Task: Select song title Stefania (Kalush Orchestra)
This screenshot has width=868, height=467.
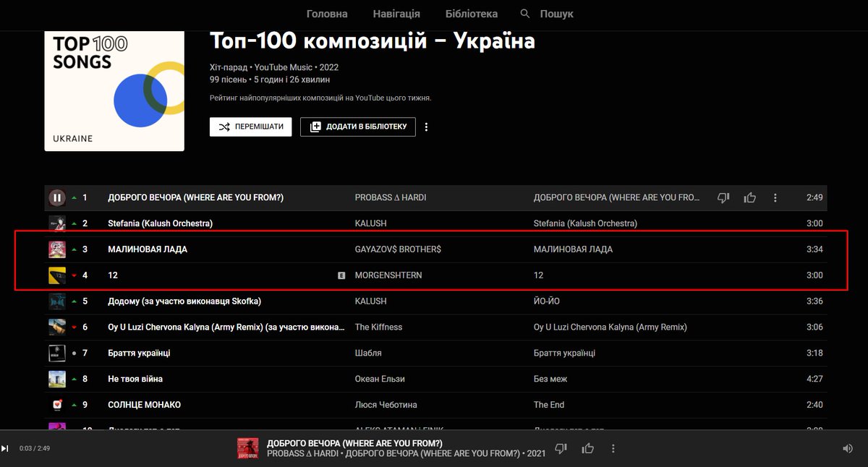Action: 160,223
